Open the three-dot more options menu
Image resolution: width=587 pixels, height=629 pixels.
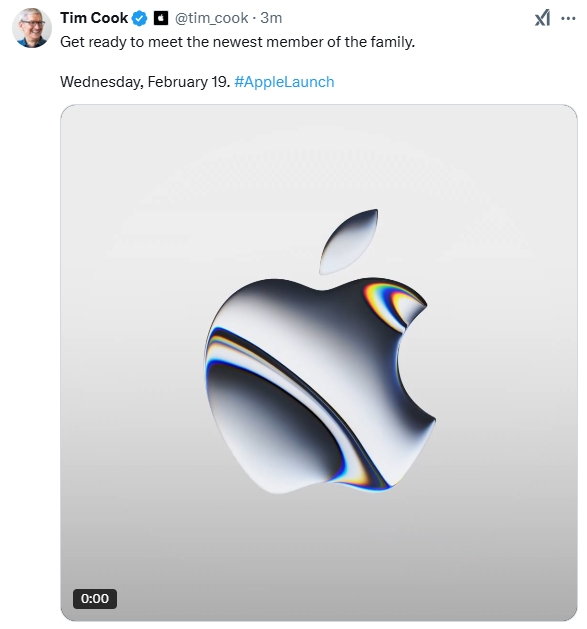pyautogui.click(x=568, y=18)
